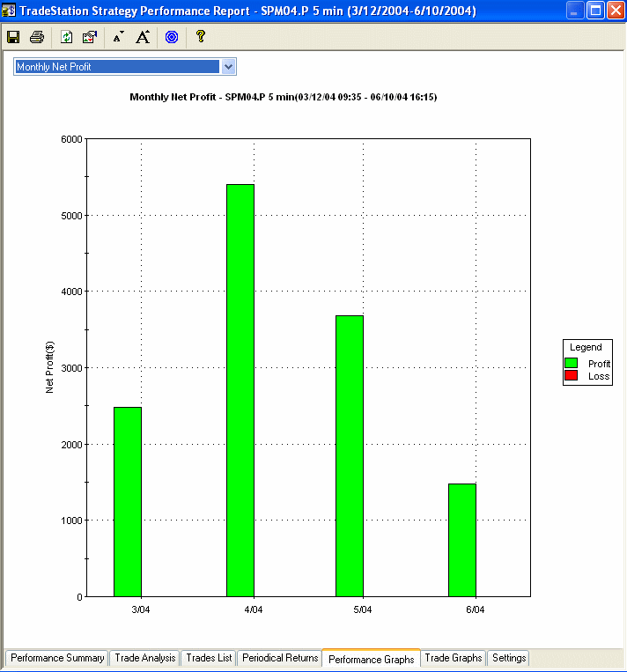Click the 2000 y-axis value
627x672 pixels.
pos(71,445)
